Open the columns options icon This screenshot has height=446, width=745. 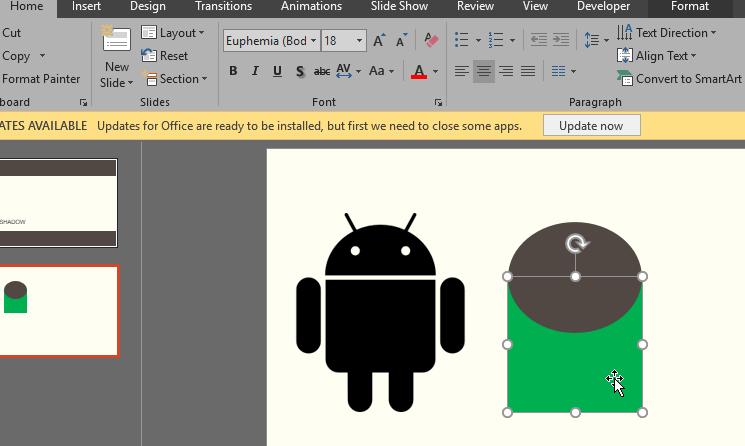tap(564, 71)
